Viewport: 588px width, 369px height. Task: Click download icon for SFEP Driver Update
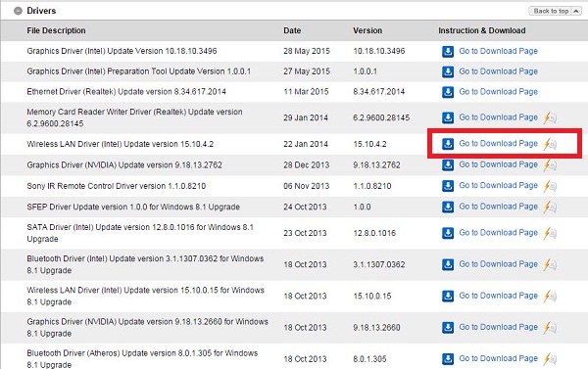[448, 207]
